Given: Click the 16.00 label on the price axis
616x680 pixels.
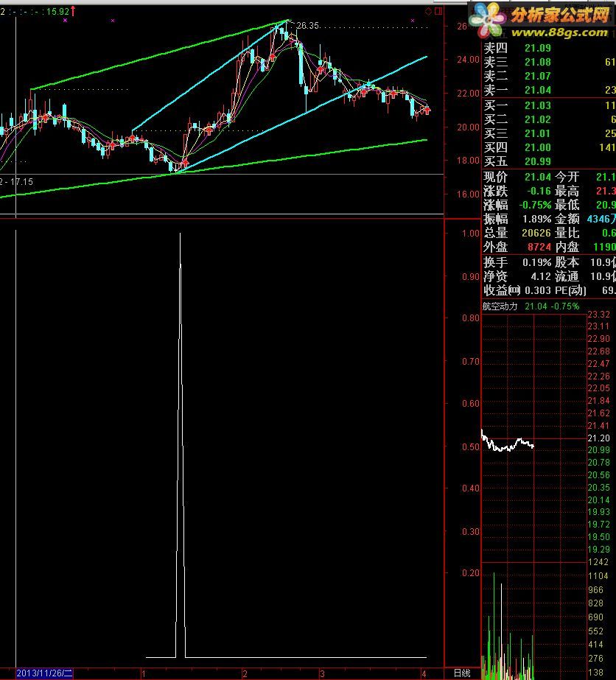Looking at the screenshot, I should click(468, 194).
